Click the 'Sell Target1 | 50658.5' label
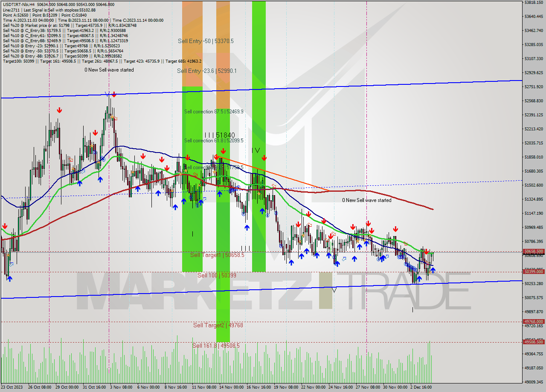 [x=217, y=255]
